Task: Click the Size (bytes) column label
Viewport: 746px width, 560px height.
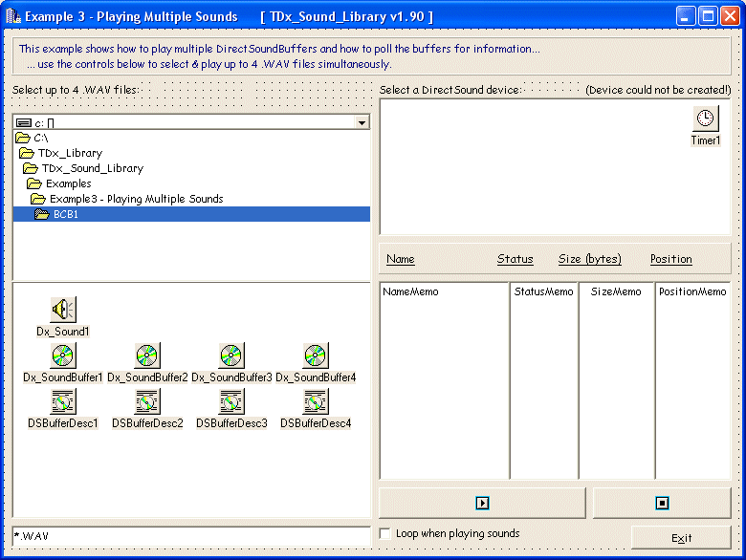Action: [x=590, y=259]
